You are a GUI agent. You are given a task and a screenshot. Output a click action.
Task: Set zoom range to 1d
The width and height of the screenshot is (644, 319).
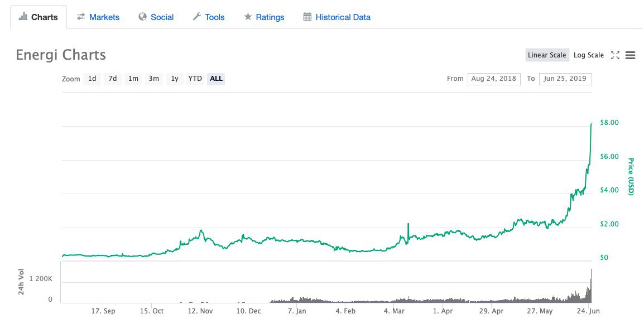coord(92,79)
